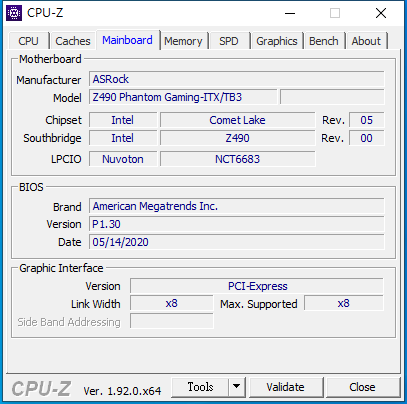Click the CPU-Z app icon in title bar

(14, 13)
